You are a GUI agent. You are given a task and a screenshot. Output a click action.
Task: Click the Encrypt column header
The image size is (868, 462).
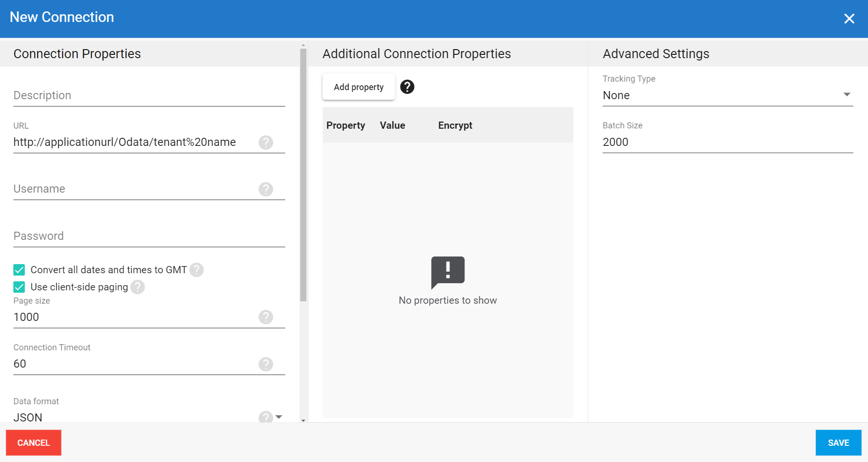(x=455, y=125)
